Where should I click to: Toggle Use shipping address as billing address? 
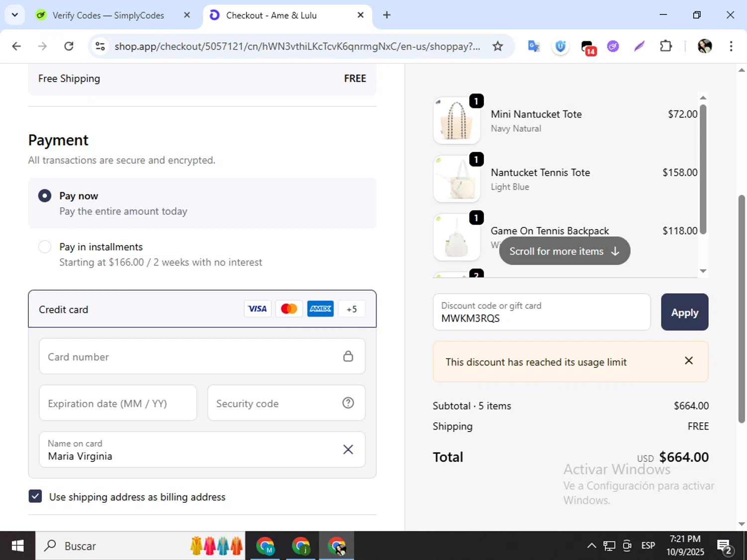35,496
